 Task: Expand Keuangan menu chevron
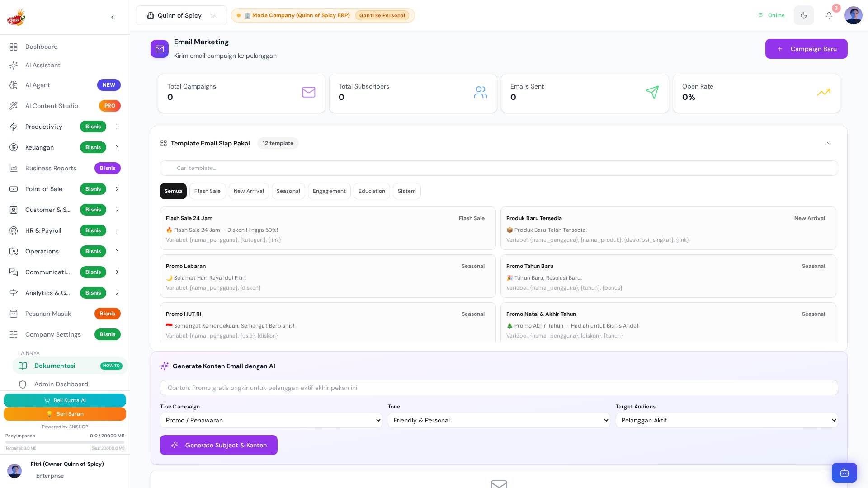pos(117,148)
